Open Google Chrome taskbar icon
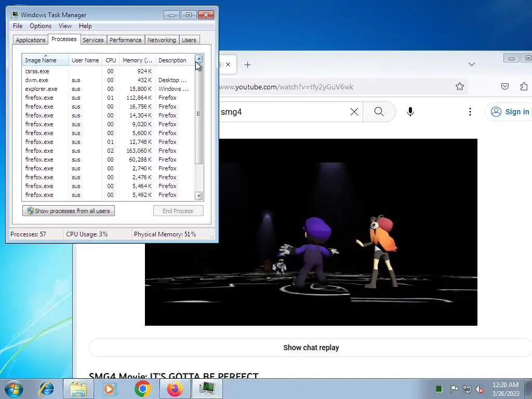 142,389
